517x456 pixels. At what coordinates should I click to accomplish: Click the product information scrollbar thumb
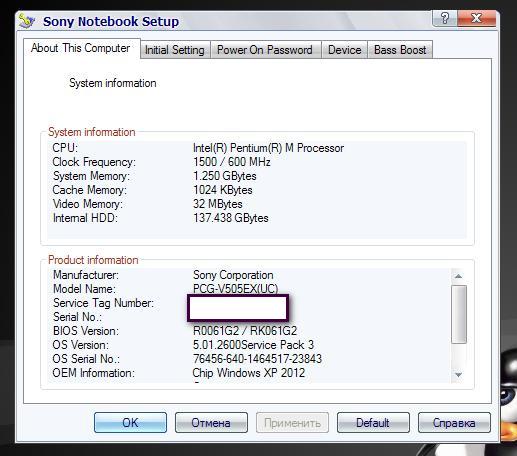pos(459,314)
